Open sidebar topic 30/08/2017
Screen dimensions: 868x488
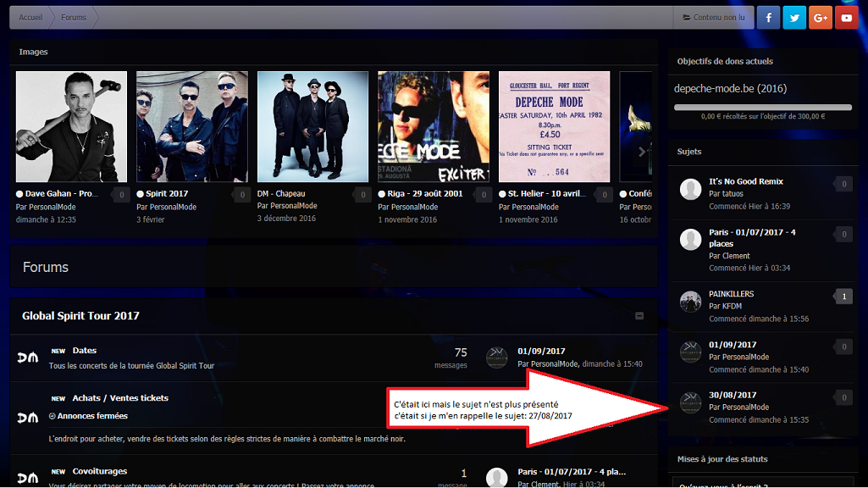[x=733, y=395]
